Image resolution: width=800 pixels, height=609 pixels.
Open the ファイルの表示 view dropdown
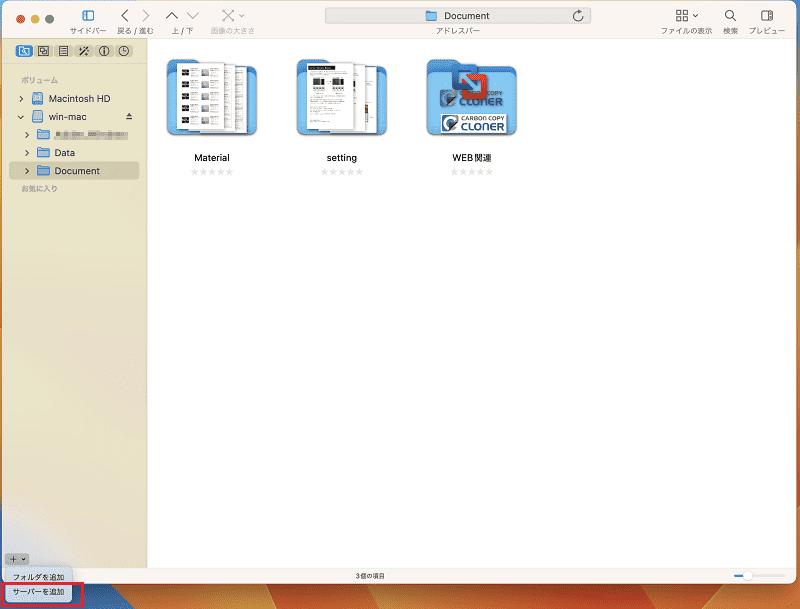pos(686,16)
